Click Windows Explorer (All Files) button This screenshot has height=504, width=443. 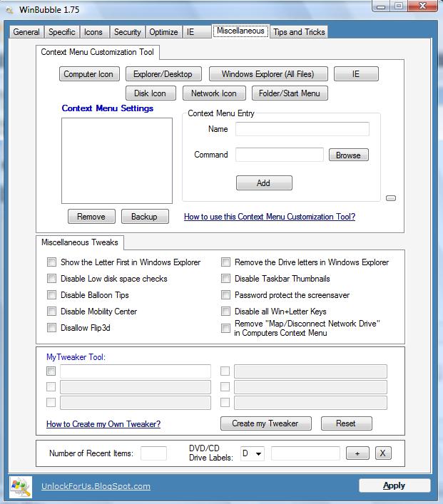tap(268, 74)
